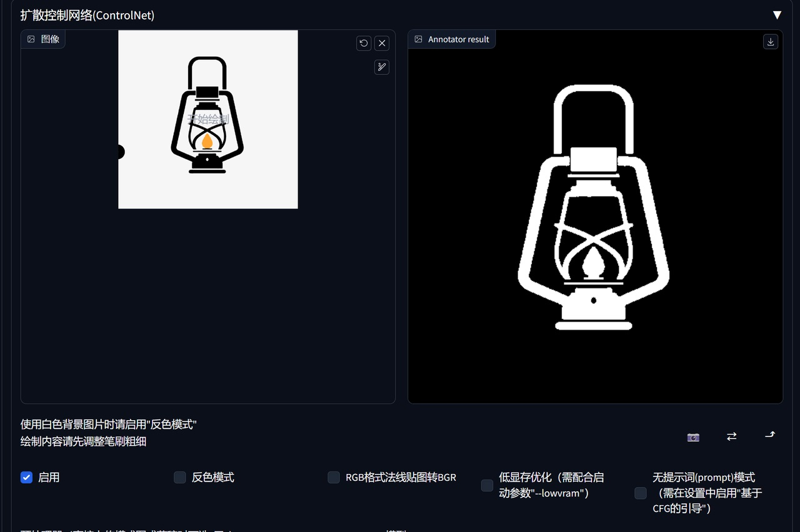800x532 pixels.
Task: Enable 低显存优化 checkbox
Action: (487, 486)
